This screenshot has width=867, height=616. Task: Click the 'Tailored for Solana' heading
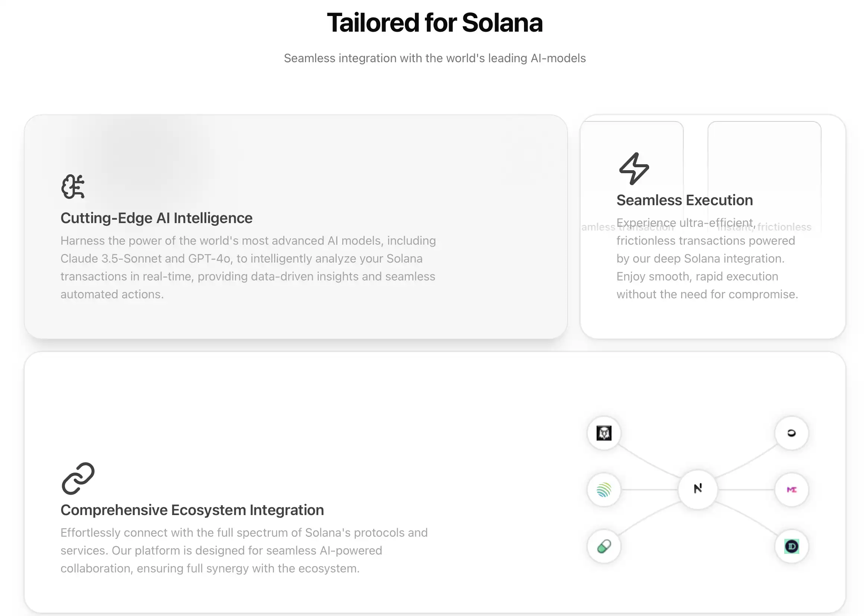pos(435,23)
